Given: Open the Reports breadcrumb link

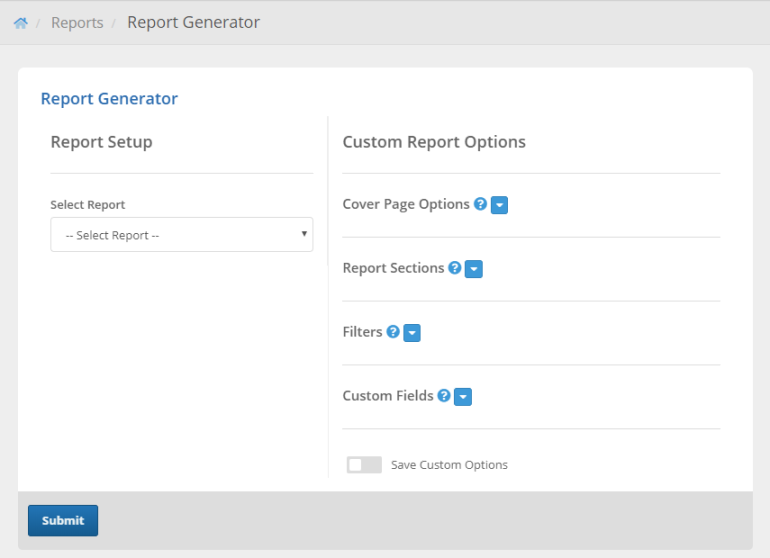Looking at the screenshot, I should (77, 23).
